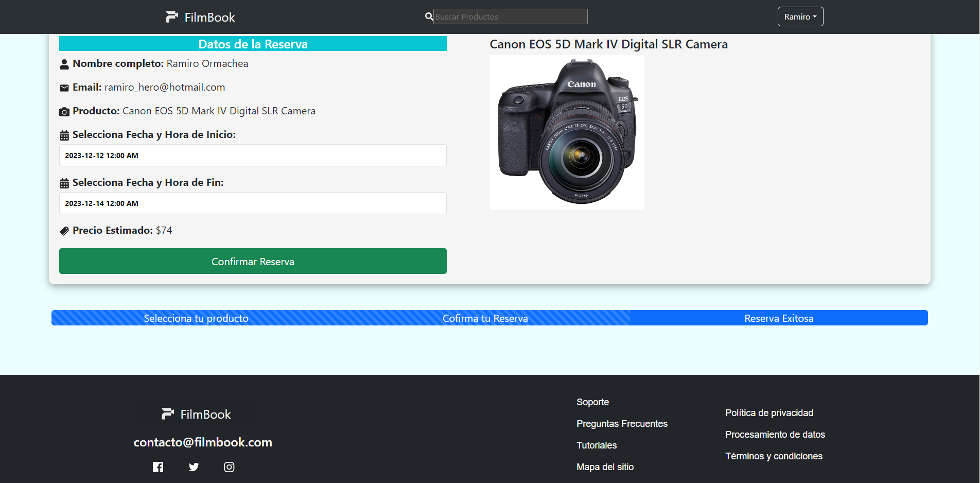Click the envelope icon beside Email
Screen dimensions: 980x483
tap(64, 88)
